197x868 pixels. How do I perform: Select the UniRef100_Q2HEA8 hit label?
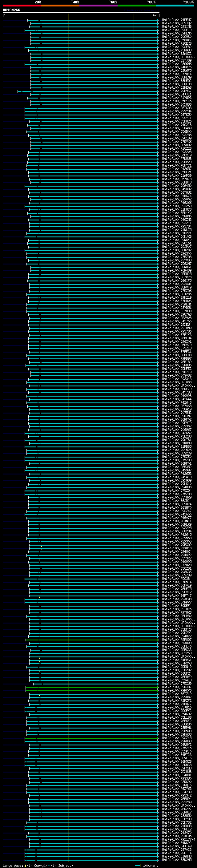pos(177,88)
